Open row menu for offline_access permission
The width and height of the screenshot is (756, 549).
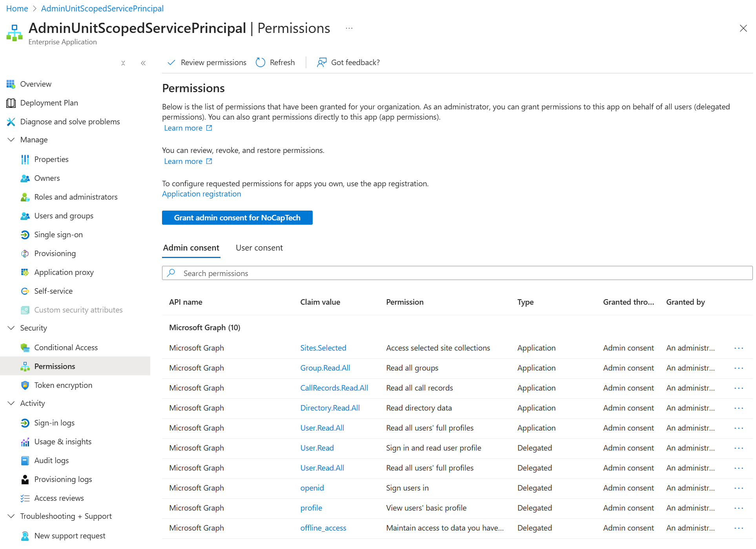coord(739,528)
